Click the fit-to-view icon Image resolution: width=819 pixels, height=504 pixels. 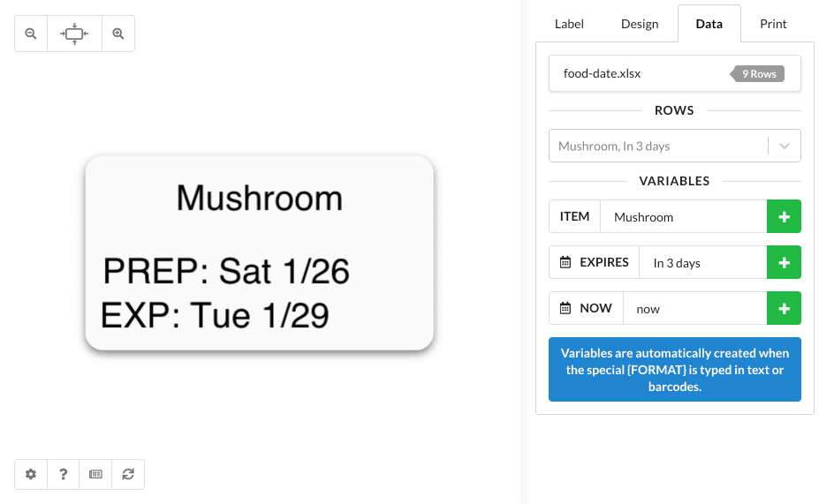(74, 34)
